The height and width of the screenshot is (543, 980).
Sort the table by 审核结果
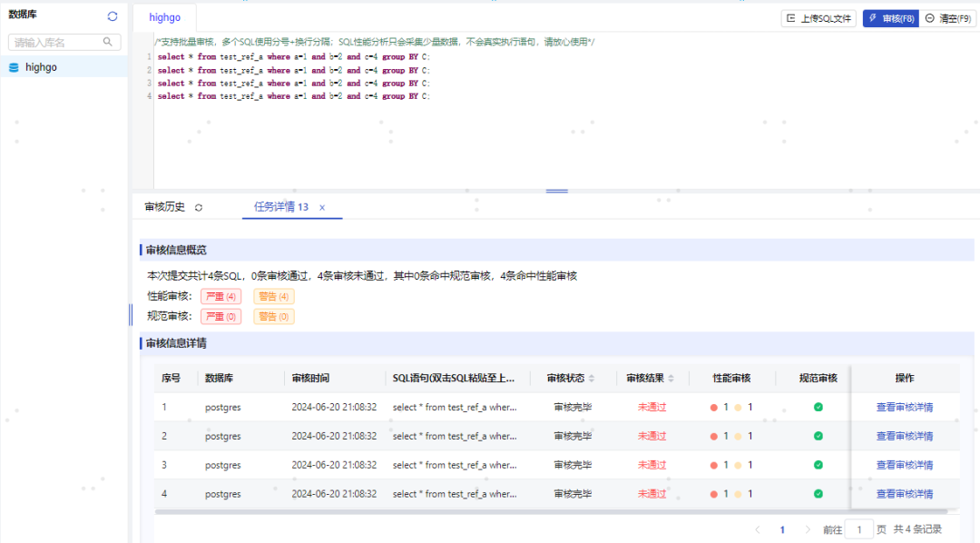671,379
